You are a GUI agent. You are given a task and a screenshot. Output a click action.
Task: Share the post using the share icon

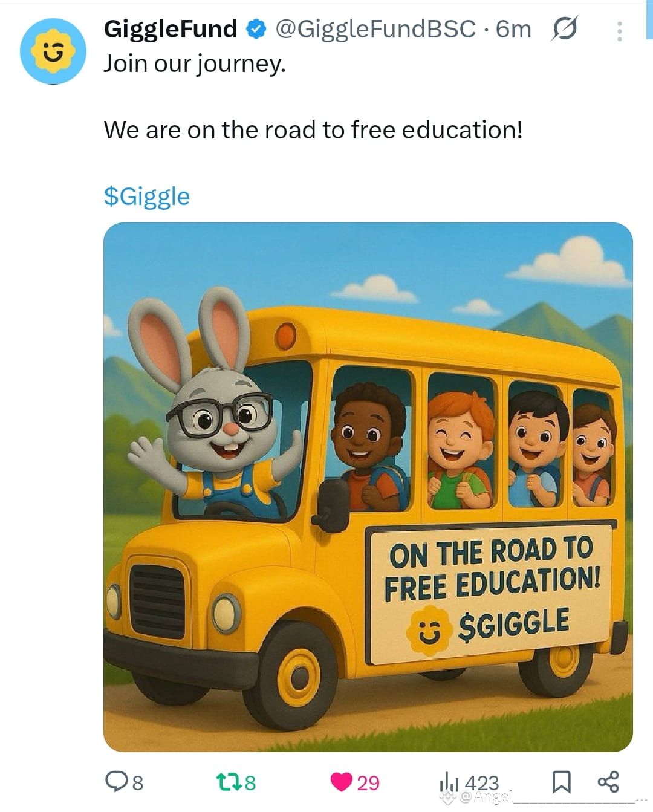(608, 781)
